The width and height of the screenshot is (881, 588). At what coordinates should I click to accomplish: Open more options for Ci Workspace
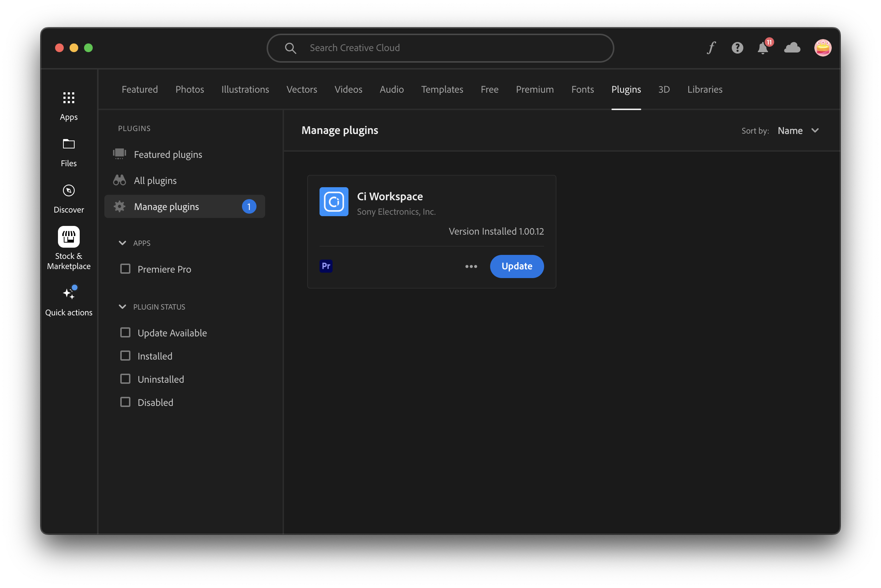tap(471, 266)
